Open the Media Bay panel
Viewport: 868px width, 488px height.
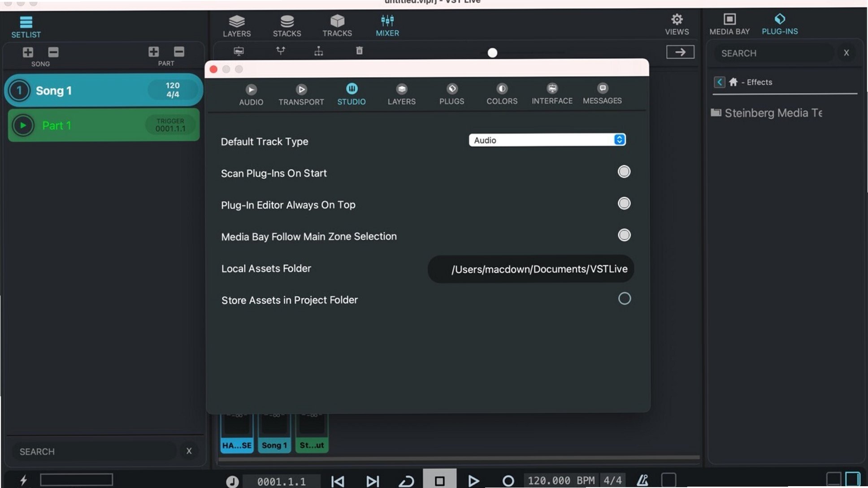point(729,25)
